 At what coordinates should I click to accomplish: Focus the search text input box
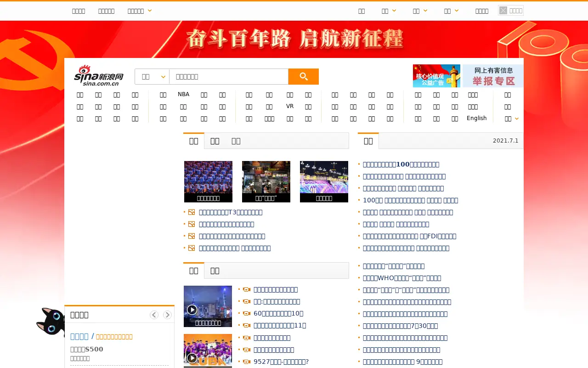coord(228,76)
